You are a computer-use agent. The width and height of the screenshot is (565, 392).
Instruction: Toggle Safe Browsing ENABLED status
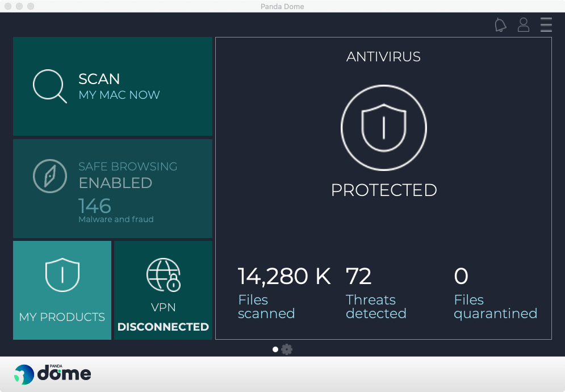[x=115, y=183]
